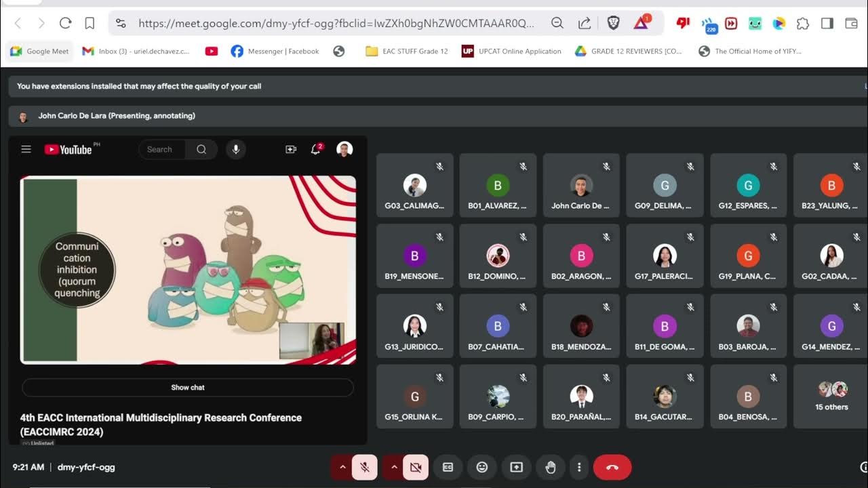Select the G17_PALERACI participant tile
This screenshot has height=488, width=868.
click(x=665, y=256)
